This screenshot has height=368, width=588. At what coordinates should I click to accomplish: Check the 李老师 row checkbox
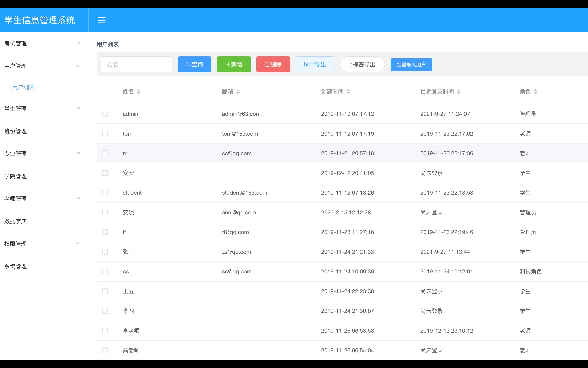click(105, 331)
